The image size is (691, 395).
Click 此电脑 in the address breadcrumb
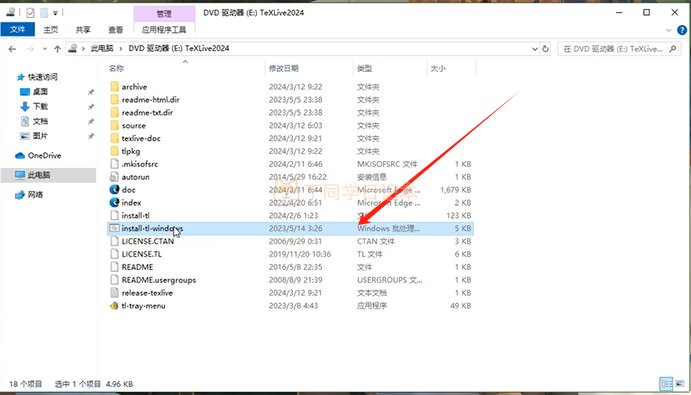pos(102,48)
